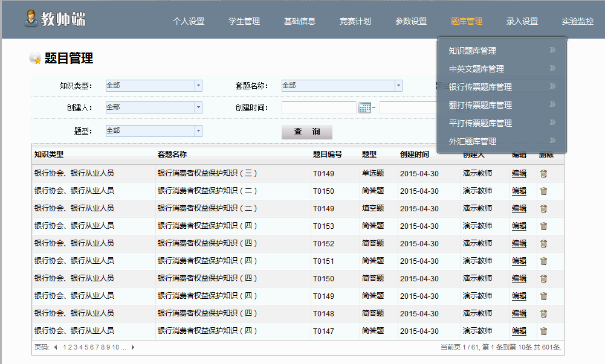Open 学生管理 menu
This screenshot has width=605, height=364.
coord(244,21)
